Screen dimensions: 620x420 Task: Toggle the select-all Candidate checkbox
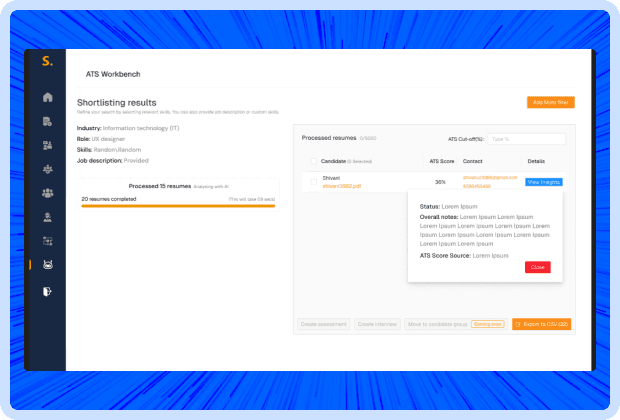tap(314, 161)
